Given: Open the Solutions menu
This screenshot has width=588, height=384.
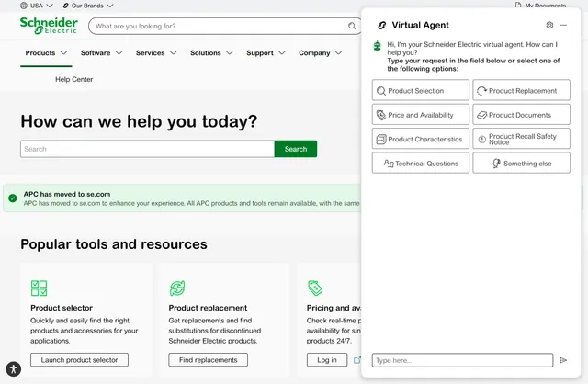Looking at the screenshot, I should pos(206,53).
